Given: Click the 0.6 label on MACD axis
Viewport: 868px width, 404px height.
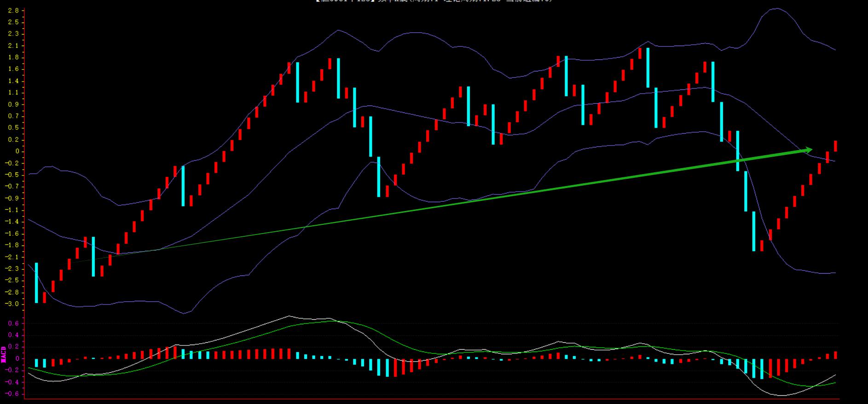Looking at the screenshot, I should [x=13, y=323].
